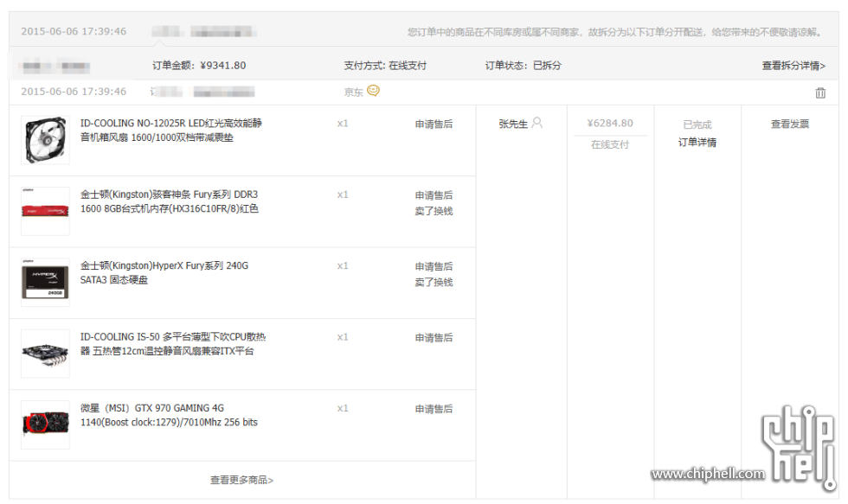Screen dimensions: 848x504
Task: Open 订单详情 under the 已完成 status
Action: pyautogui.click(x=697, y=142)
